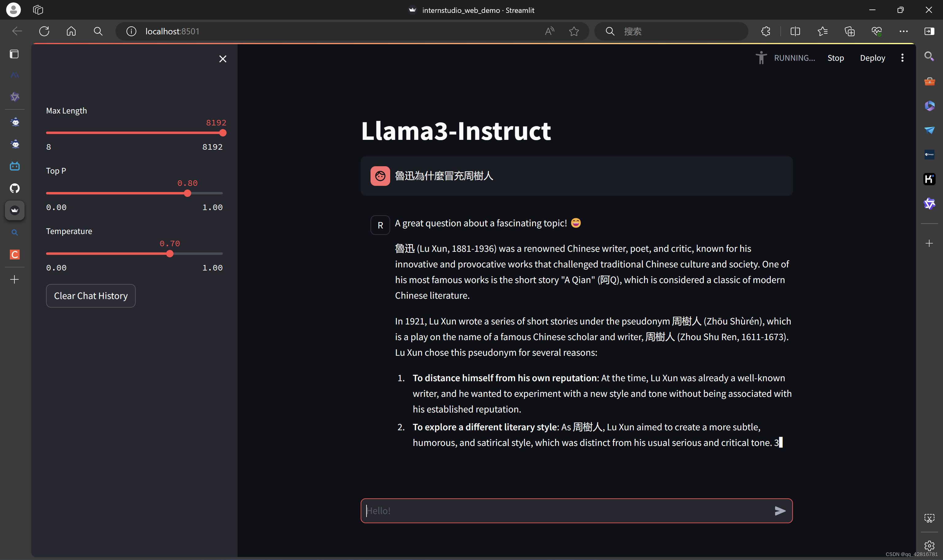Click the Clear Chat History button

pos(91,295)
